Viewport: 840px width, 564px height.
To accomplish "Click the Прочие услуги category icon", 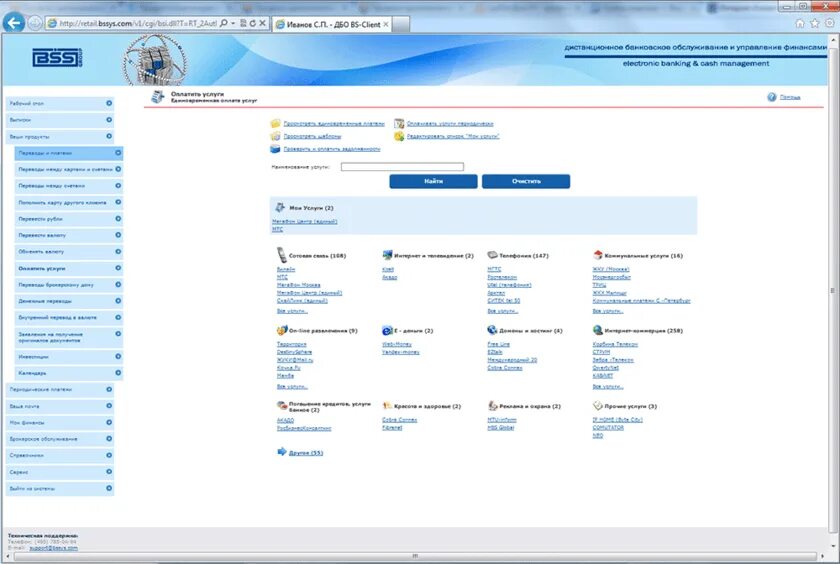I will 598,406.
